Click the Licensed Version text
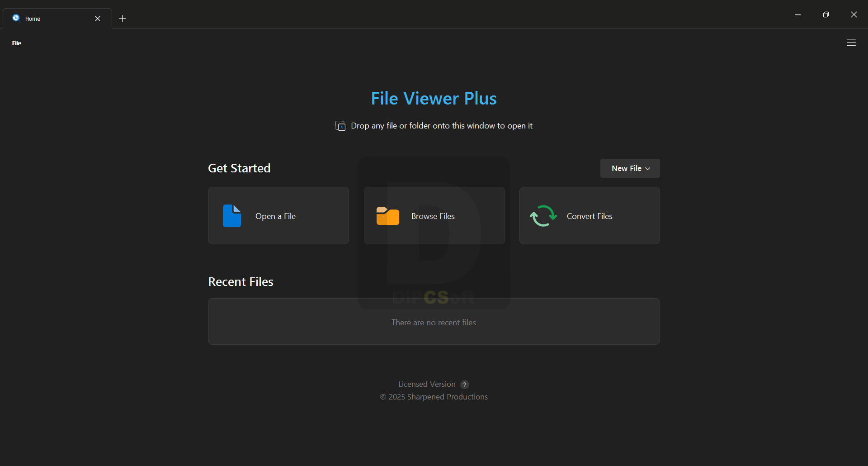The width and height of the screenshot is (868, 466). (427, 384)
